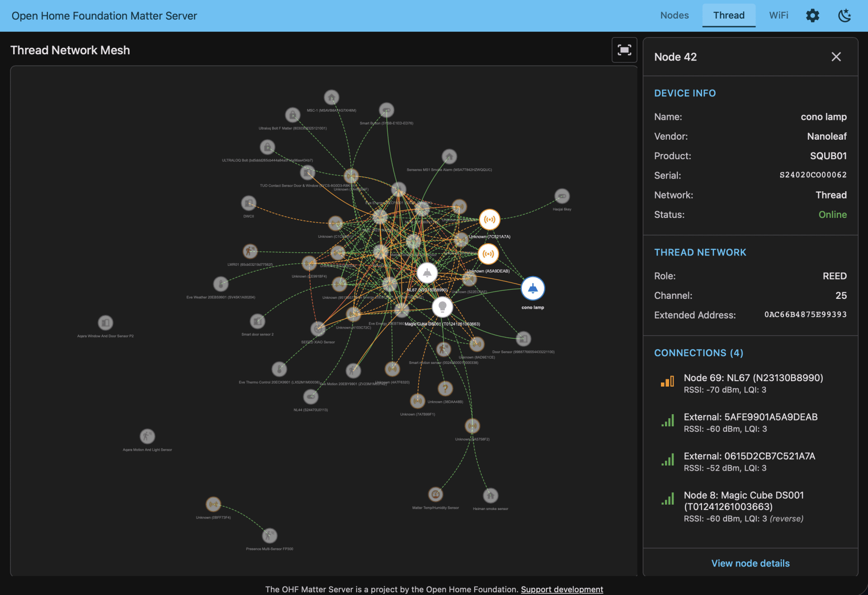Select Aqara Window And Door Sensor P2 node
Image resolution: width=868 pixels, height=595 pixels.
tap(105, 323)
